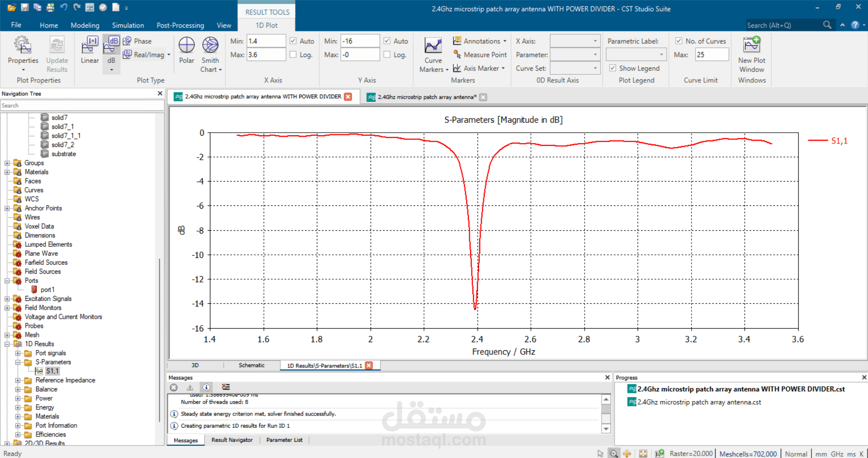Click the Curve Limit Max field

click(711, 54)
